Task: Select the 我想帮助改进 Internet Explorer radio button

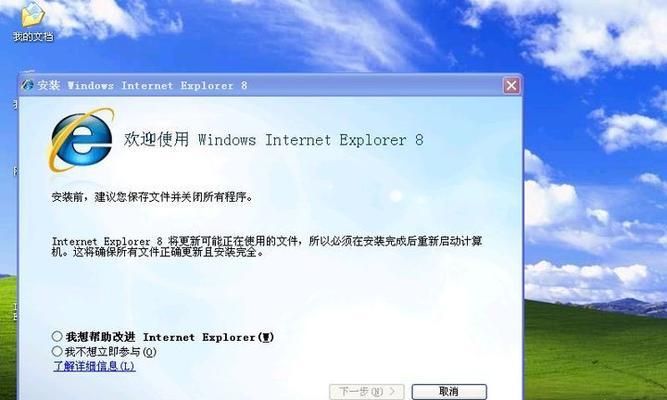Action: pyautogui.click(x=57, y=337)
